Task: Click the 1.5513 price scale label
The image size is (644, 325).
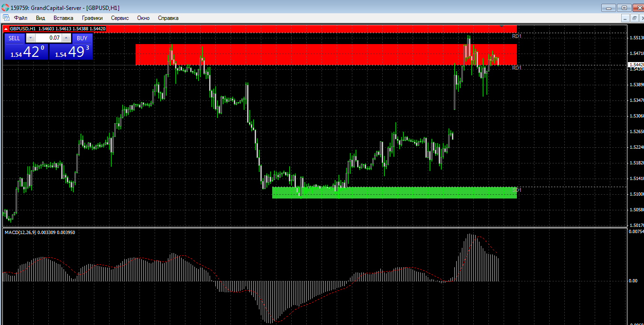Action: pos(636,38)
